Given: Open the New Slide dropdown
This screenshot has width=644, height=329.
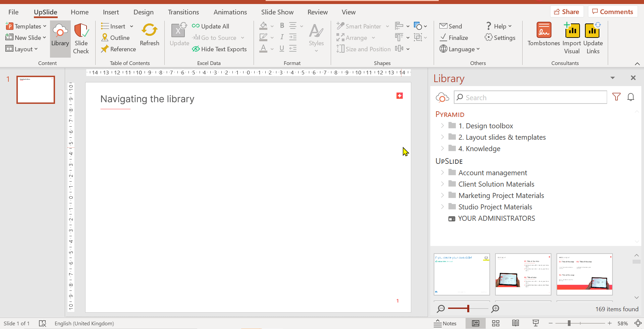Looking at the screenshot, I should point(26,38).
